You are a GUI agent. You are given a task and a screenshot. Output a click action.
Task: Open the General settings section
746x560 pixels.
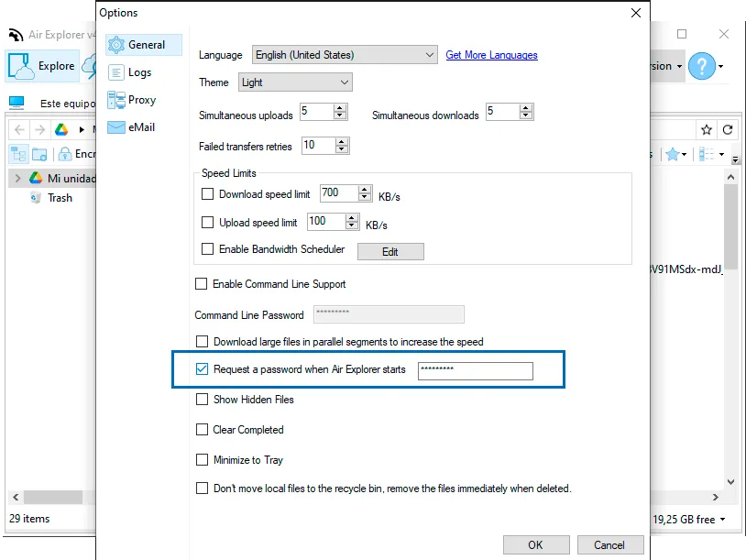(144, 45)
